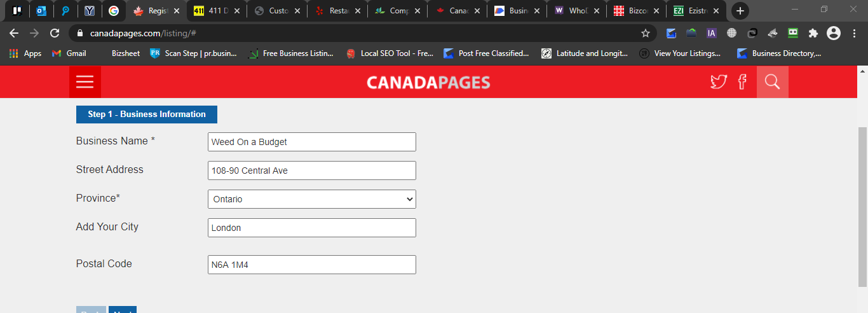Open Post Free Classified bookmark
This screenshot has height=313, width=868.
pos(487,53)
